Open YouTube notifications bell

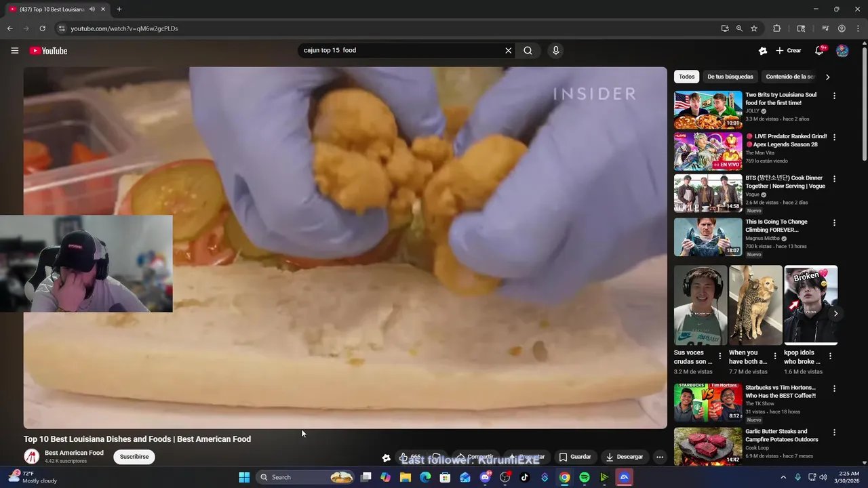[x=819, y=51]
